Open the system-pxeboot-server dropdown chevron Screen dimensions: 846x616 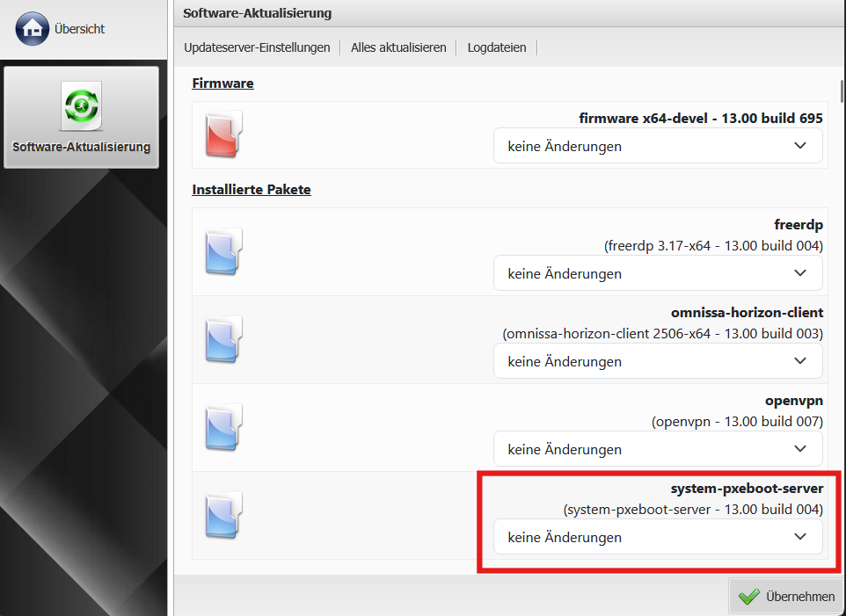[799, 537]
